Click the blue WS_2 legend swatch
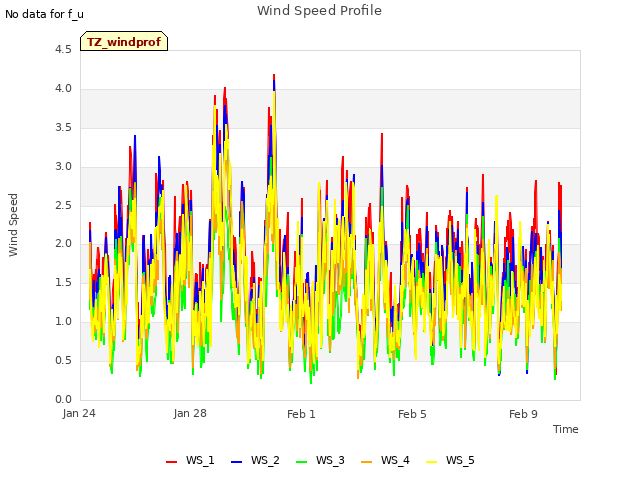Screen dimensions: 640x480 pyautogui.click(x=236, y=462)
